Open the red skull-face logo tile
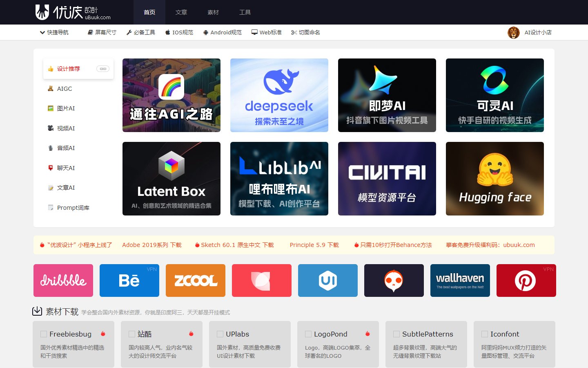Viewport: 588px width, 368px height. click(x=394, y=280)
